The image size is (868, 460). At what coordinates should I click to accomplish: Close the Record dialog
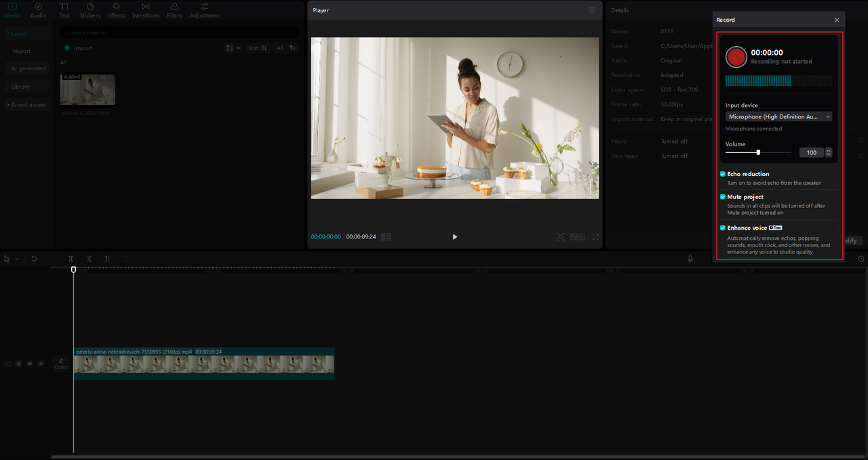tap(837, 20)
